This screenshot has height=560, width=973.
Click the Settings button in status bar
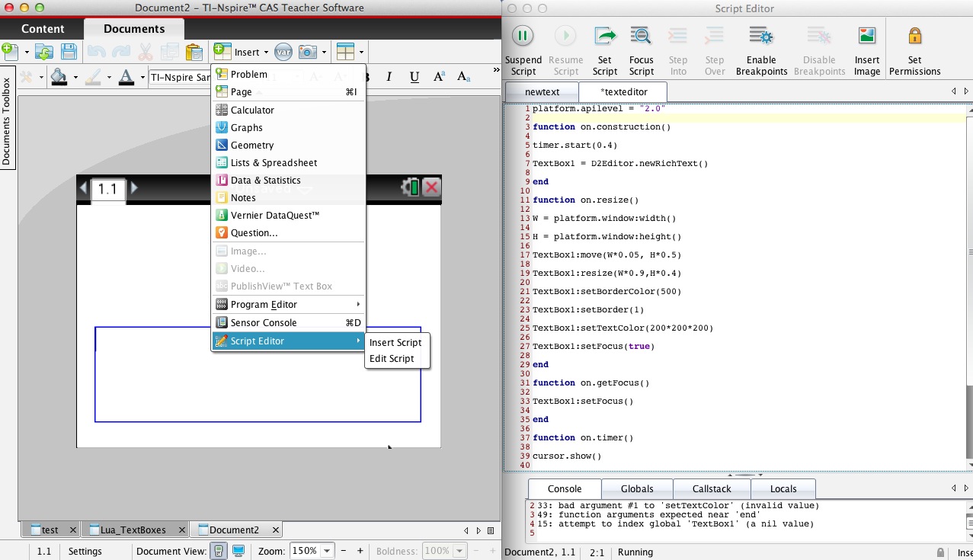pyautogui.click(x=85, y=551)
